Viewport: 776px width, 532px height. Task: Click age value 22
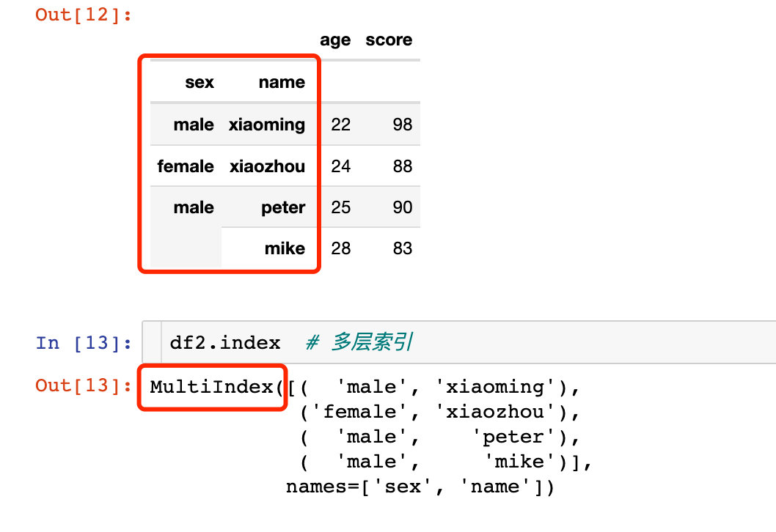click(340, 125)
